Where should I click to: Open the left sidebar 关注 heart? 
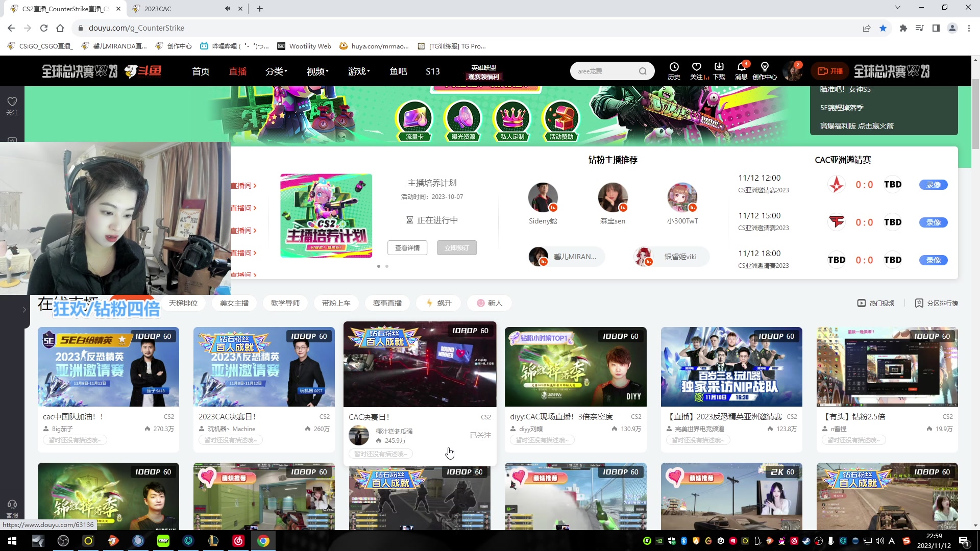[x=12, y=106]
